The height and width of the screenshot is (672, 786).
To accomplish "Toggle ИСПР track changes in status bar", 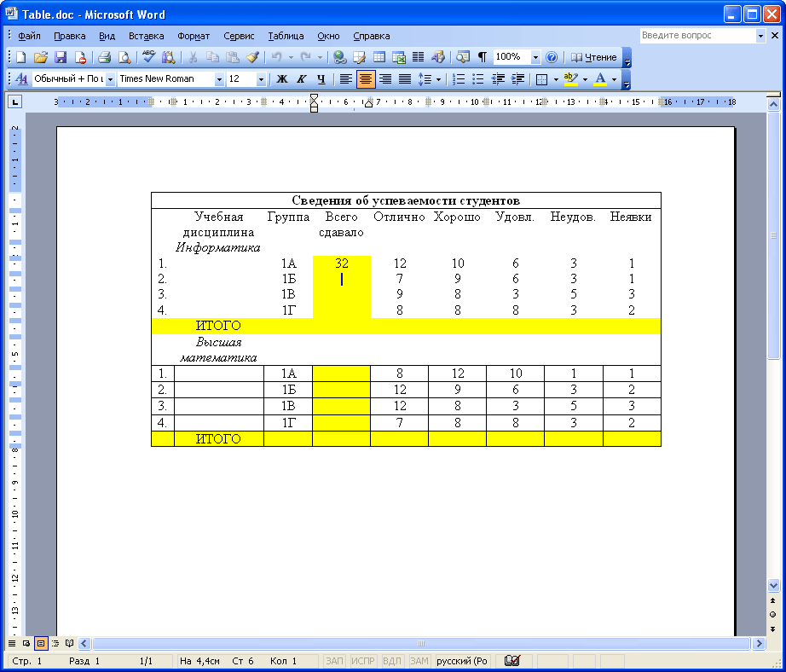I will 363,661.
